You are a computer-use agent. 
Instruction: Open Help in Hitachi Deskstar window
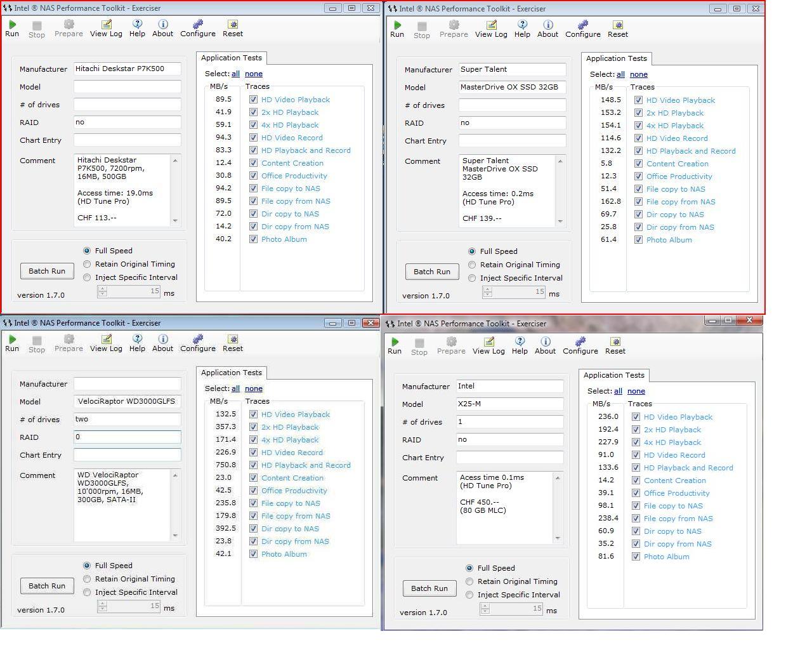point(137,28)
